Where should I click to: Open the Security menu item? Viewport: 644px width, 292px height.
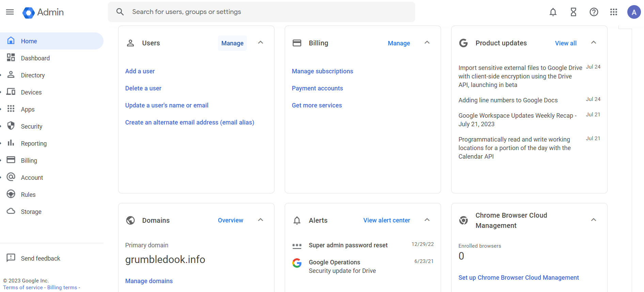52,126
